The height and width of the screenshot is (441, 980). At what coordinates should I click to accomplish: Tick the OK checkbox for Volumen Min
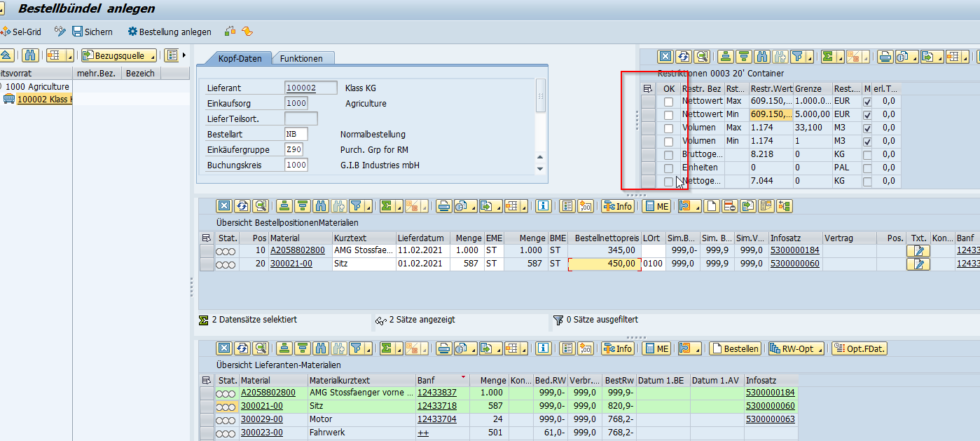coord(669,142)
